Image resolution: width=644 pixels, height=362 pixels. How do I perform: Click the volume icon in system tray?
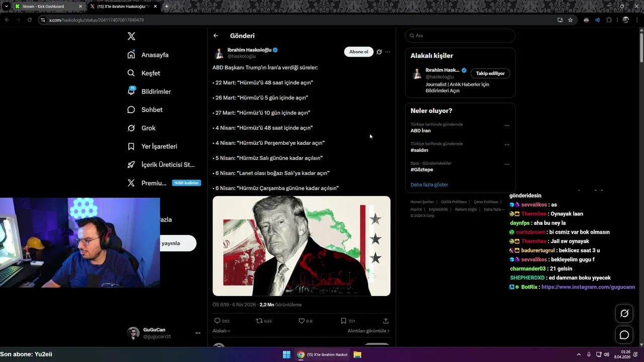(x=606, y=354)
